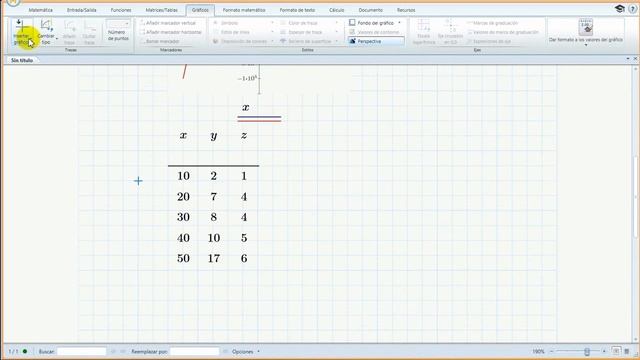Open the Opciones search dropdown
640x360 pixels.
point(245,351)
